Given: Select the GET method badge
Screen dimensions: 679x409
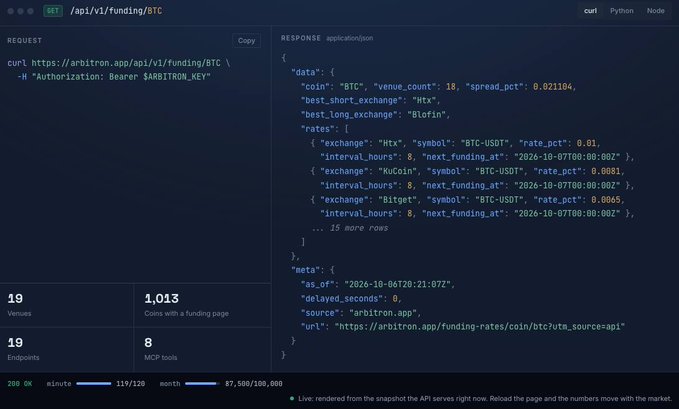Looking at the screenshot, I should pyautogui.click(x=53, y=11).
